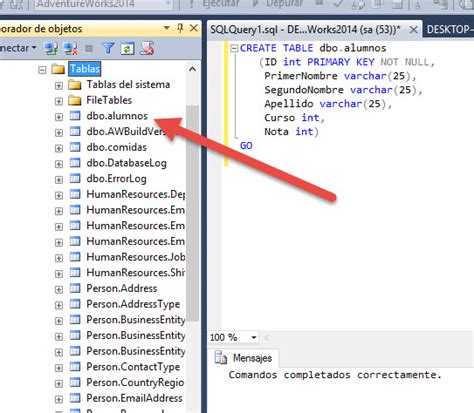Click the Tablas del sistema folder icon
This screenshot has height=413, width=474.
[75, 85]
